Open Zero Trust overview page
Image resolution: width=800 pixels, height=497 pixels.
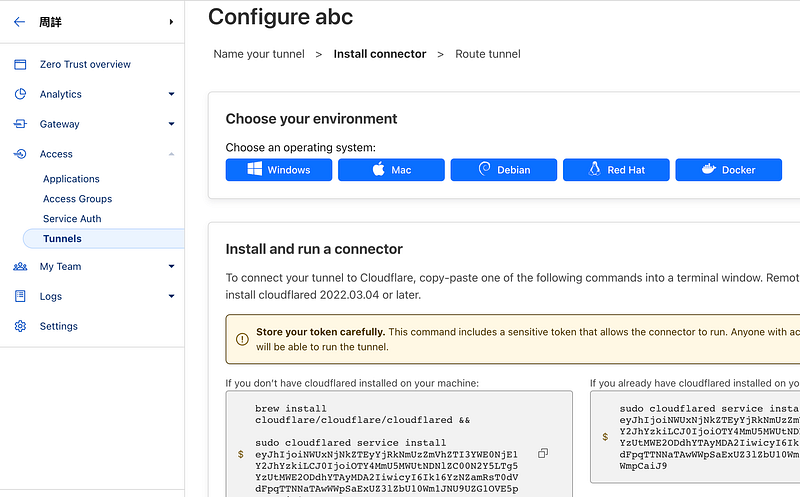tap(85, 64)
